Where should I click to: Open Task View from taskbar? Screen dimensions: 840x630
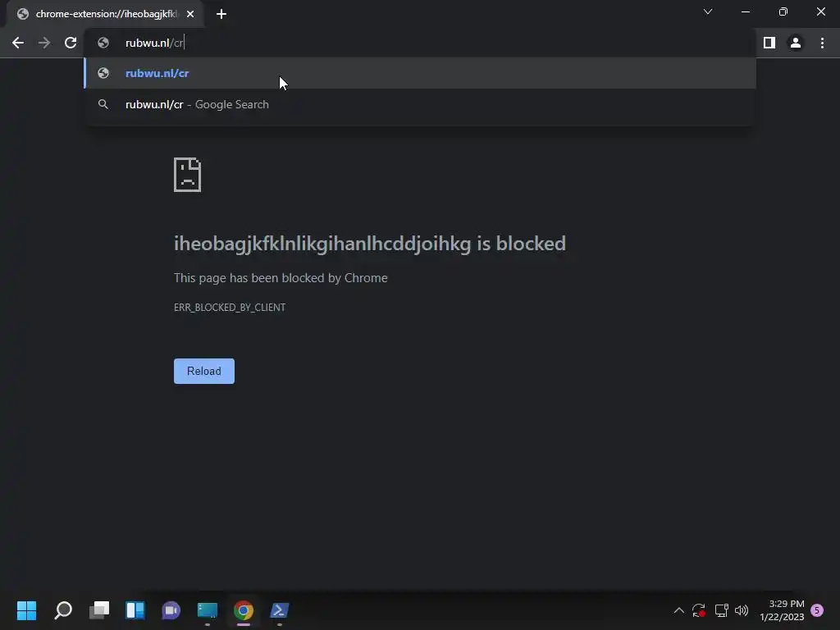(x=99, y=610)
